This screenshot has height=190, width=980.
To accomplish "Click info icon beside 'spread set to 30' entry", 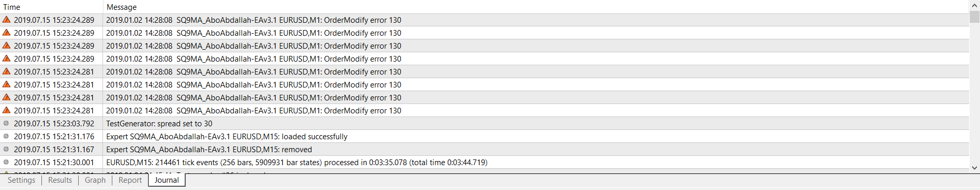I will click(6, 123).
